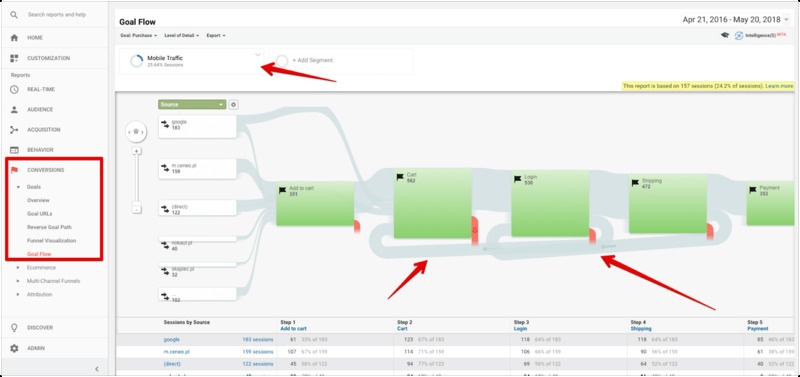Screen dimensions: 800x377
Task: Click the Search reports and help field
Action: tap(57, 15)
